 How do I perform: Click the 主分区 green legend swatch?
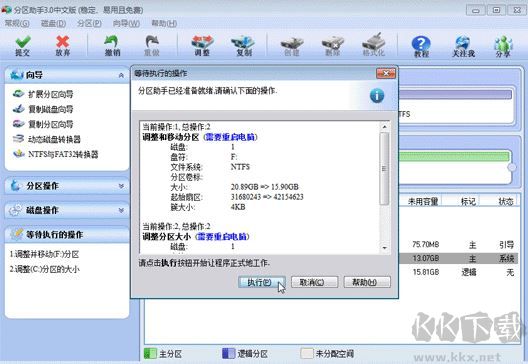150,354
